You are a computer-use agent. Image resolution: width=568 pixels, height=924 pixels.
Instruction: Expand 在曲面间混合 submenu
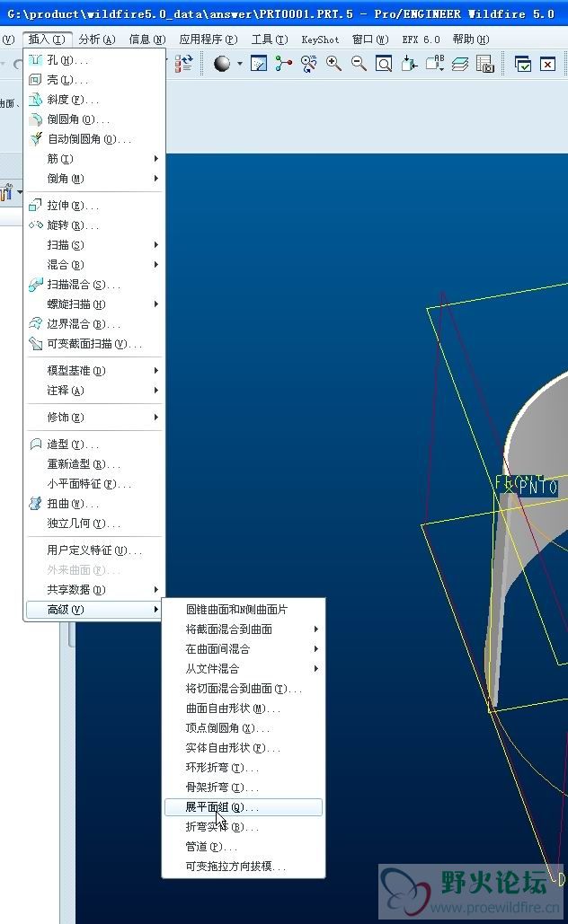[x=244, y=649]
